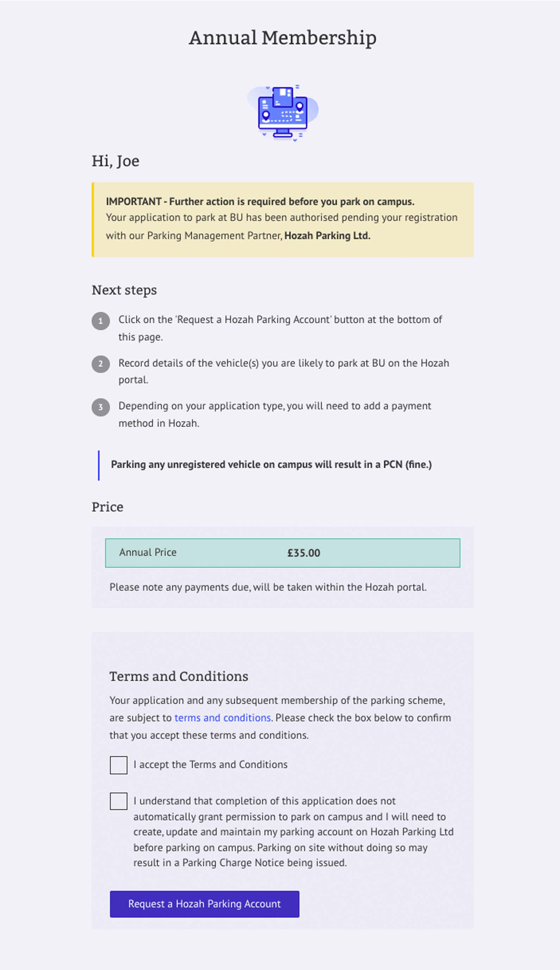The width and height of the screenshot is (560, 970).
Task: Open the terms and conditions link
Action: [x=222, y=718]
